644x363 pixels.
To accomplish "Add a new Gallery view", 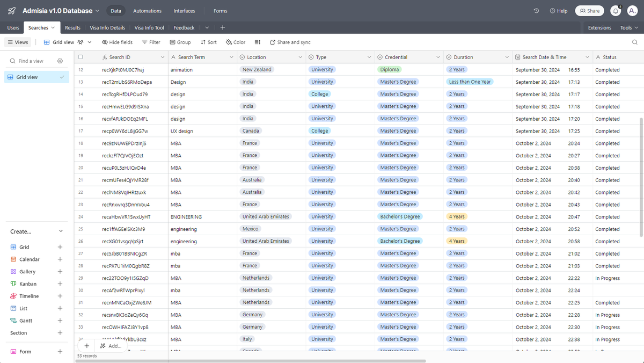I will pos(60,272).
